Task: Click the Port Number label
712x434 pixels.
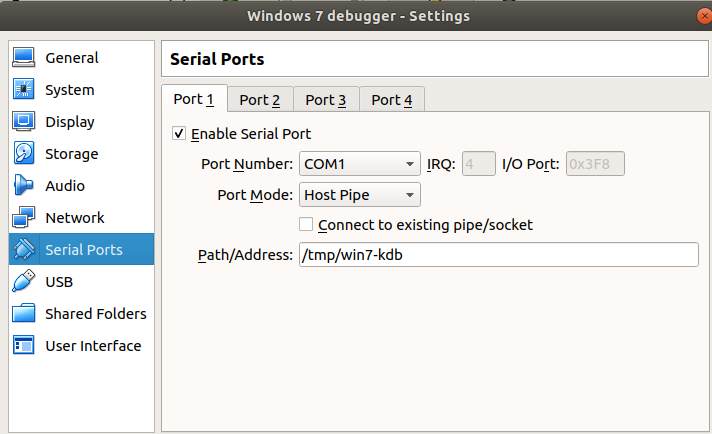Action: 247,164
